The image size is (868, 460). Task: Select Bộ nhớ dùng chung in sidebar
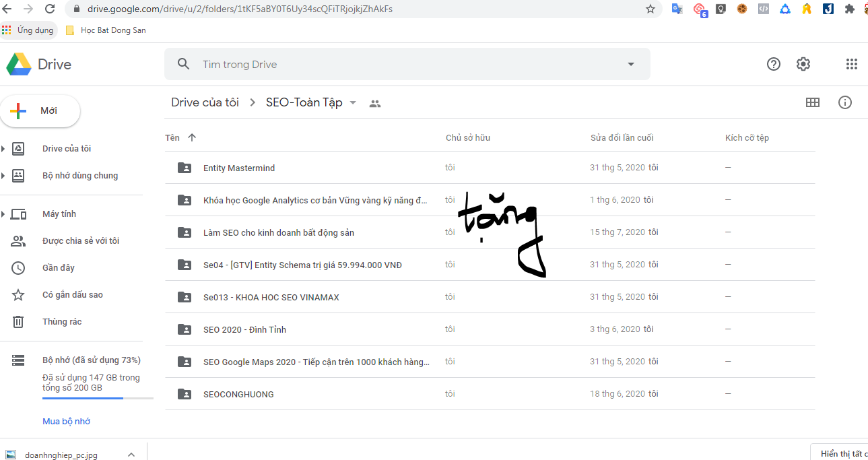[80, 176]
